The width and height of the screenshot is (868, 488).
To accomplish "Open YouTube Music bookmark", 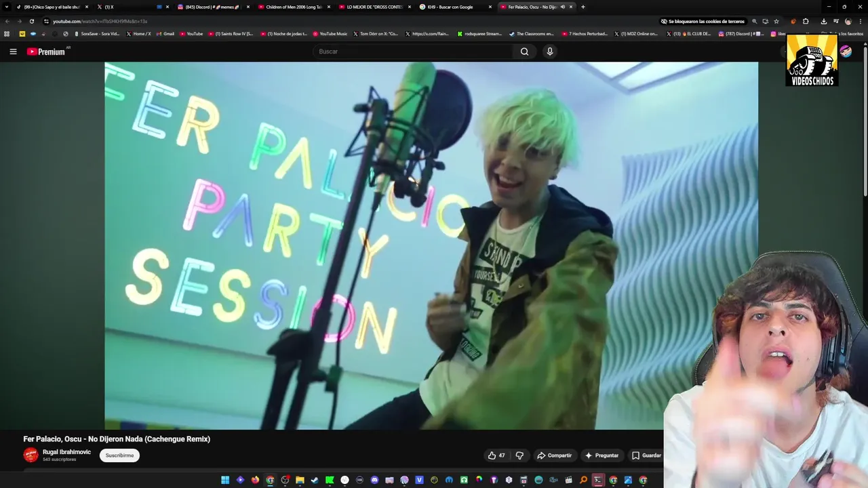I will pos(330,33).
